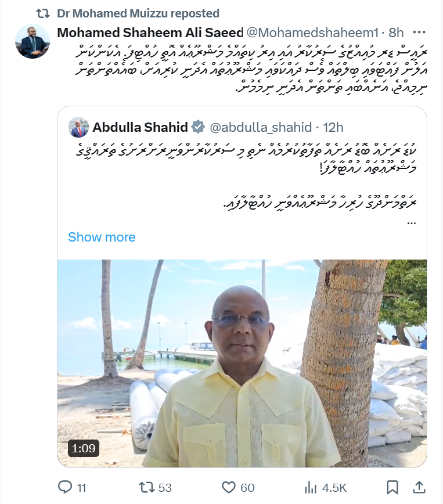Click the reply speech bubble icon
Screen dimensions: 443x504
[x=65, y=487]
